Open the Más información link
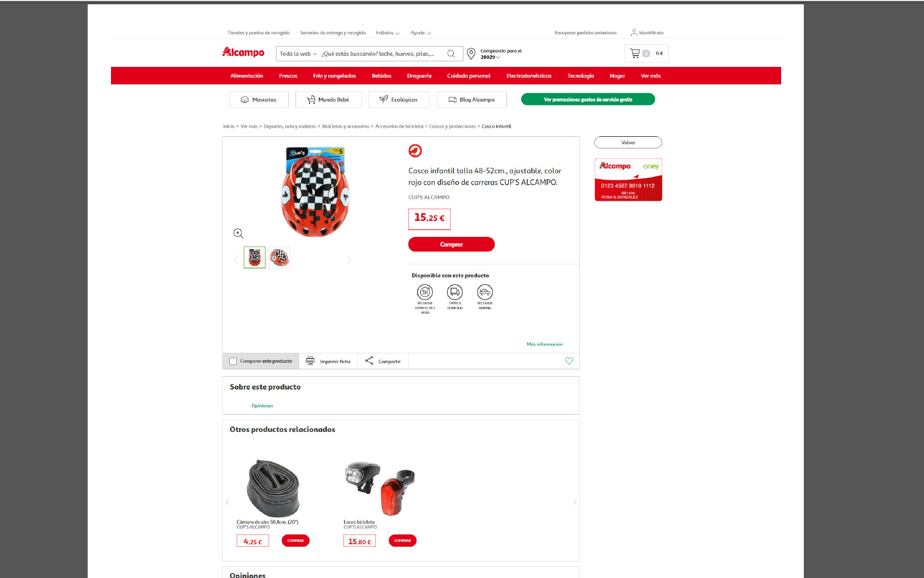Image resolution: width=924 pixels, height=578 pixels. pos(544,344)
